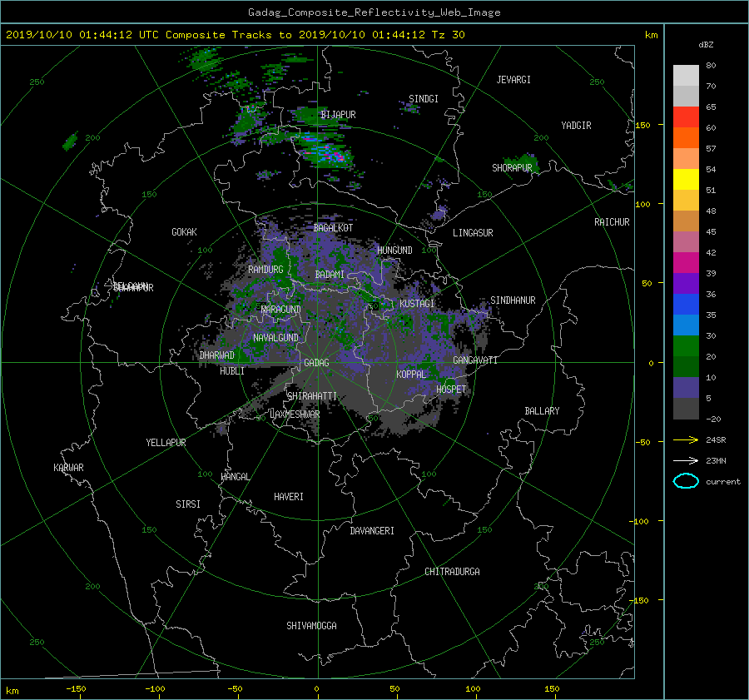Click the '-100' tick on the bottom km axis
The image size is (749, 700).
point(155,689)
